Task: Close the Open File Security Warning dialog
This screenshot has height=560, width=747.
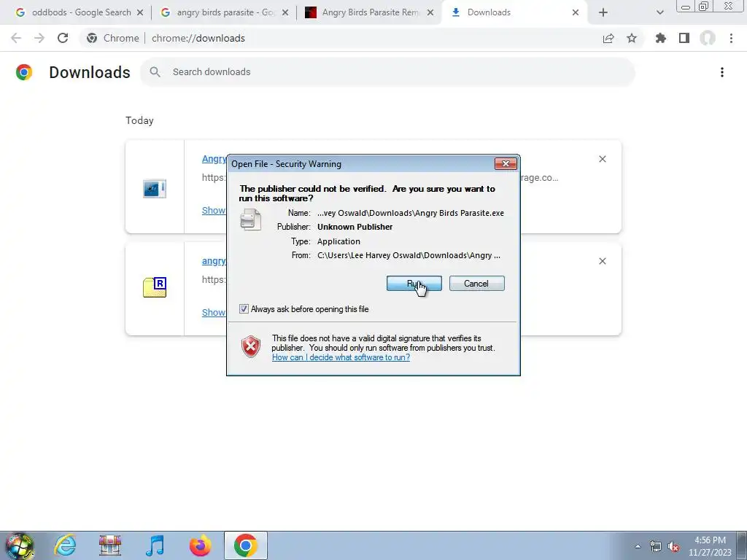Action: tap(506, 164)
